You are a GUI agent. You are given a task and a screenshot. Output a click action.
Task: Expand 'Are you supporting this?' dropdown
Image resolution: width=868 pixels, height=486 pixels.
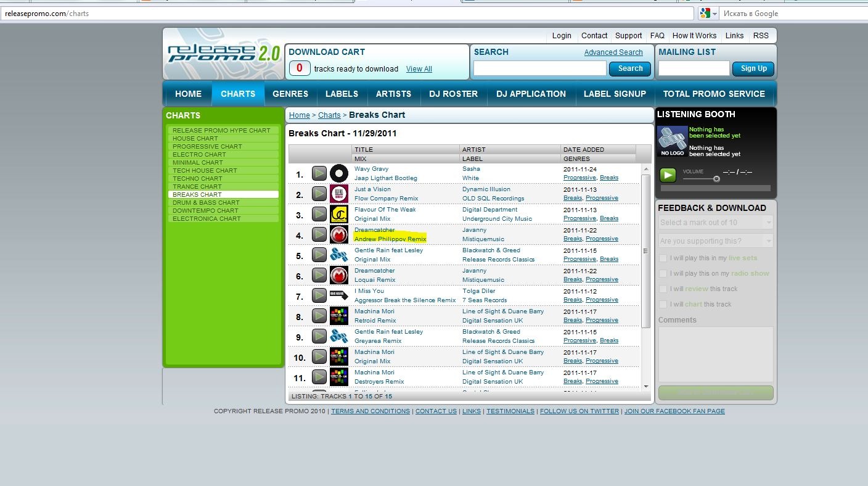(x=715, y=241)
